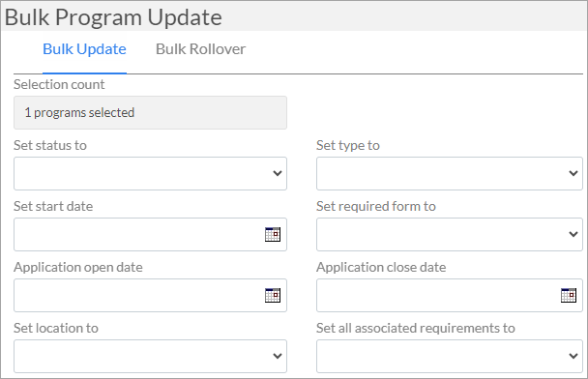Expand the Set required form to dropdown

[x=450, y=234]
